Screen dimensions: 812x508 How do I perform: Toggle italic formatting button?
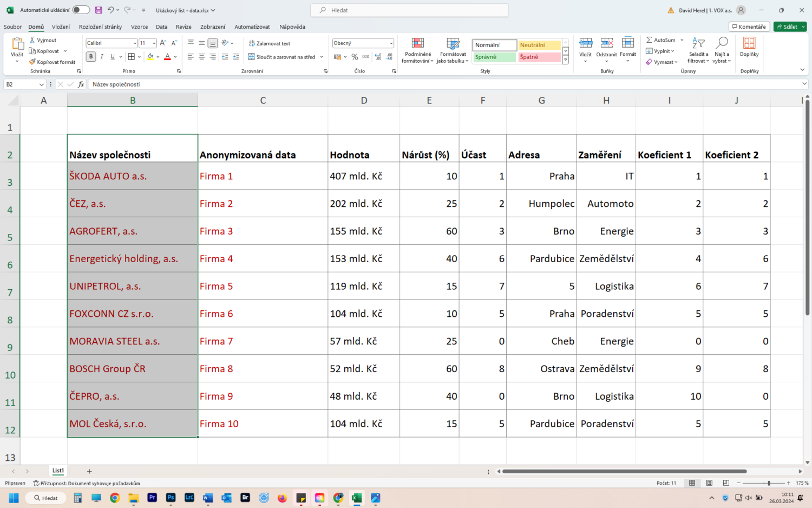(x=102, y=57)
